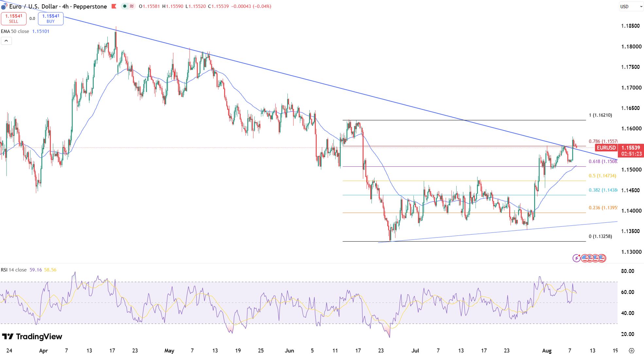644x354 pixels.
Task: Click the Apr label on the time axis
Action: pyautogui.click(x=43, y=351)
